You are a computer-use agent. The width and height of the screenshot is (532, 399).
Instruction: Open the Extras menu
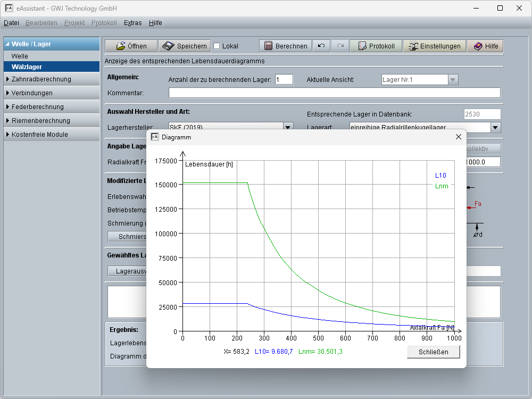tap(132, 23)
